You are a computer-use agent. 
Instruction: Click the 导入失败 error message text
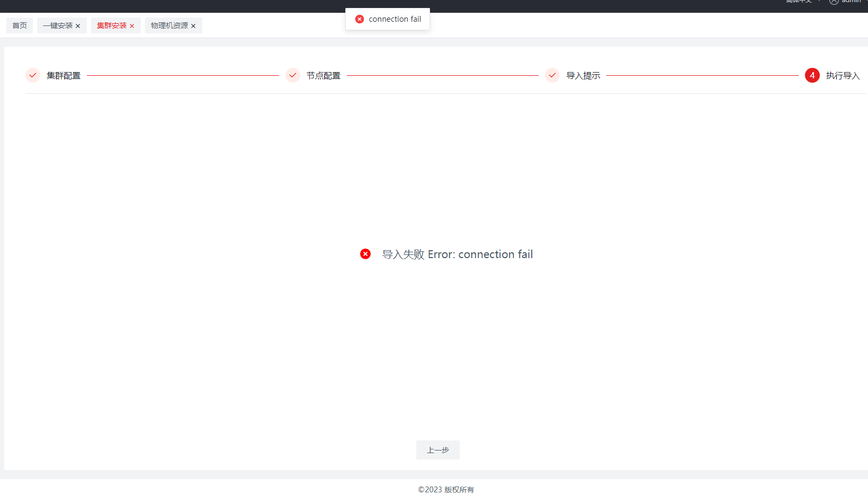tap(457, 254)
